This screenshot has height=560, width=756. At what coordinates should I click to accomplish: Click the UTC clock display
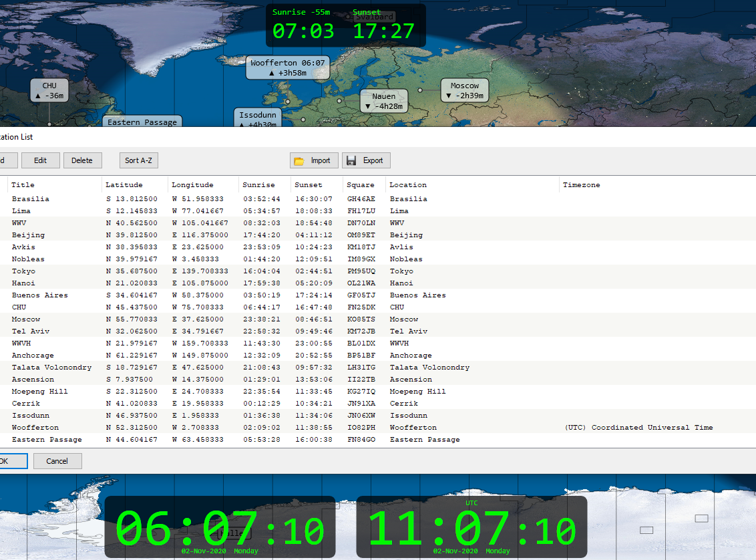pos(471,527)
